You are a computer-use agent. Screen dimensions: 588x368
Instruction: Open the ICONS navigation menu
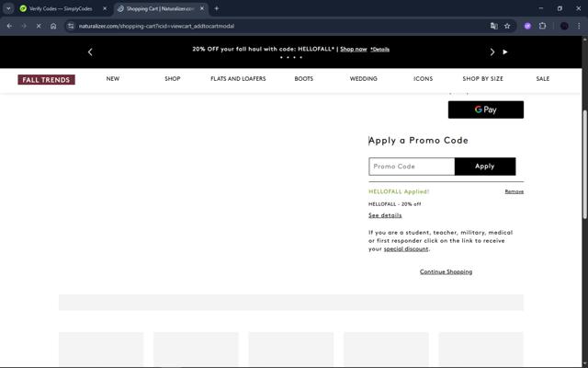point(423,79)
